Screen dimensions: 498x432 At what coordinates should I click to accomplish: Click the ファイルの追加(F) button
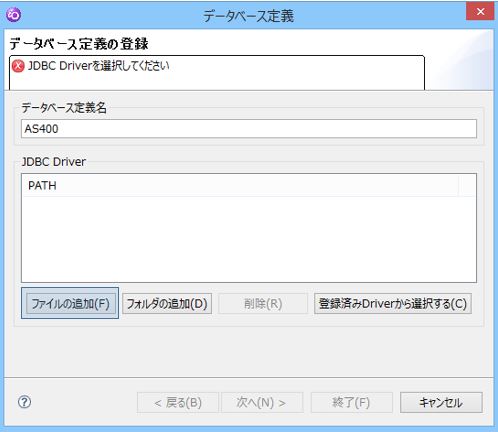point(70,303)
